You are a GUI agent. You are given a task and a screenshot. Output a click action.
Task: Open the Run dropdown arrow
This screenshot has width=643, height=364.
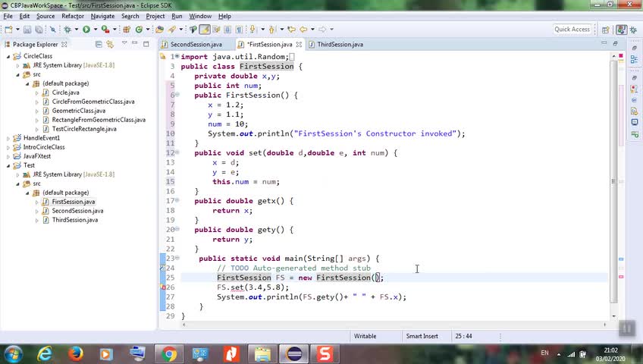[95, 30]
